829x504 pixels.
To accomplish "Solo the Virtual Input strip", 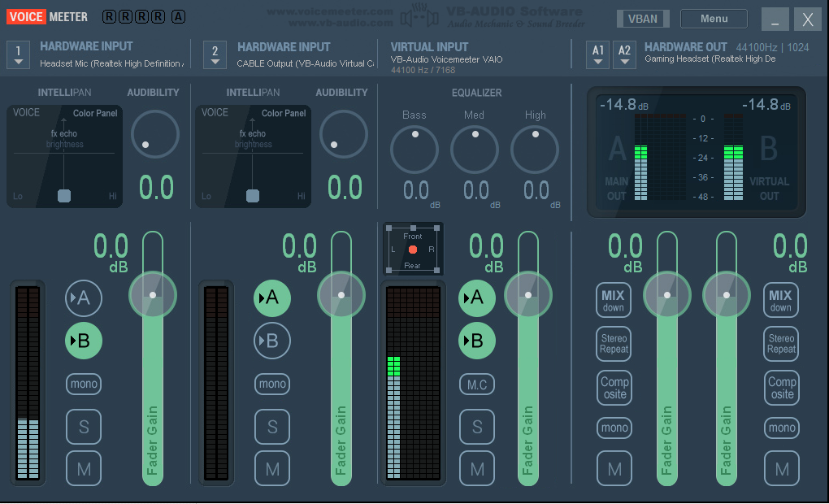I will pos(476,426).
